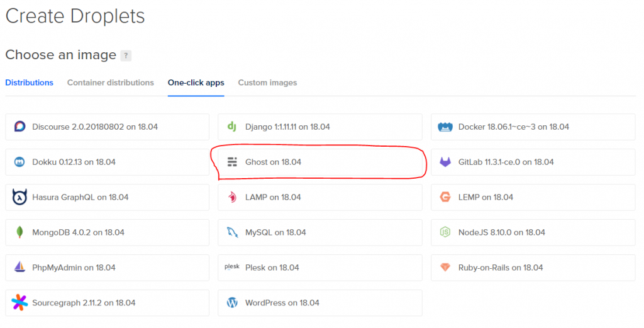The height and width of the screenshot is (328, 644).
Task: Click the help question mark badge
Action: 126,55
